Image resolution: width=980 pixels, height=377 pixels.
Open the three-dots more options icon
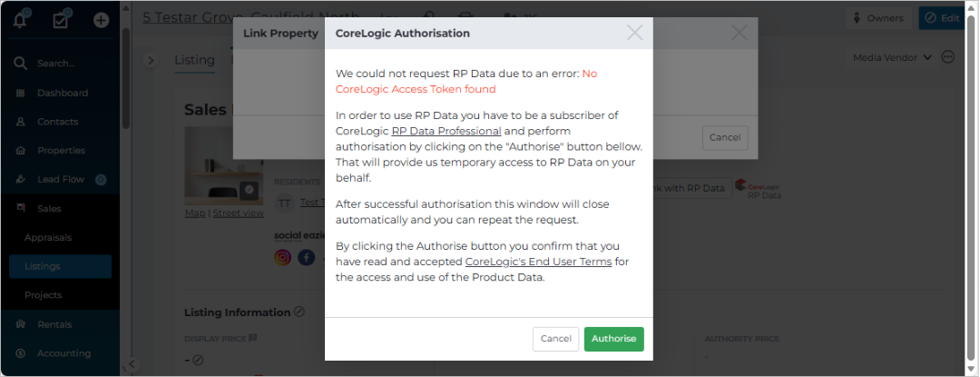point(948,57)
